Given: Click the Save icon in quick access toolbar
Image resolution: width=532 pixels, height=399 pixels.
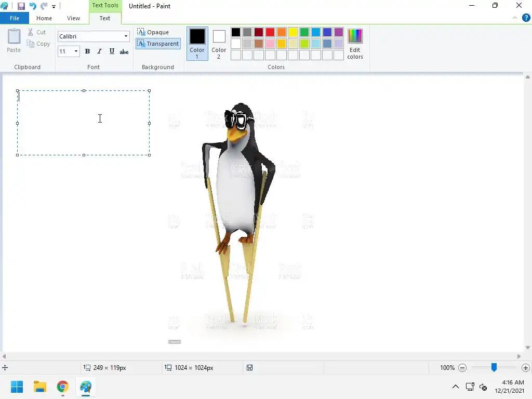Looking at the screenshot, I should pos(21,6).
